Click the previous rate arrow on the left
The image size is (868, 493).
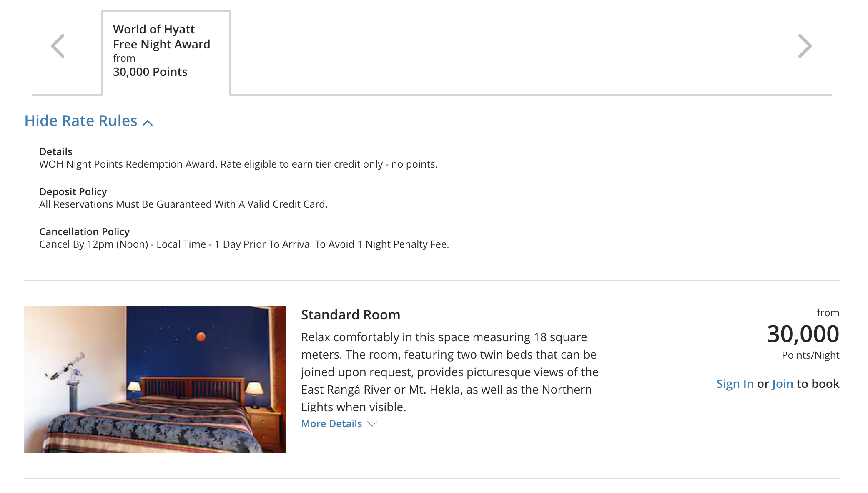[58, 46]
